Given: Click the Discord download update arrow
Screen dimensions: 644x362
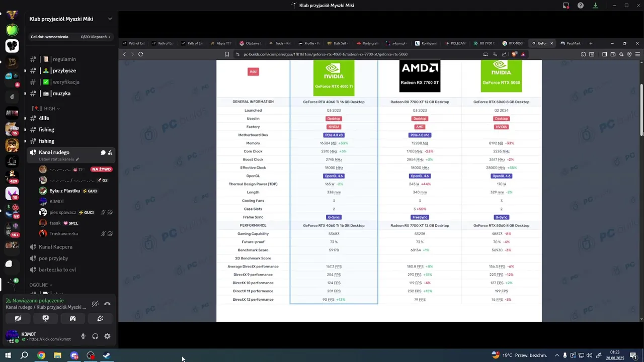Looking at the screenshot, I should click(595, 6).
